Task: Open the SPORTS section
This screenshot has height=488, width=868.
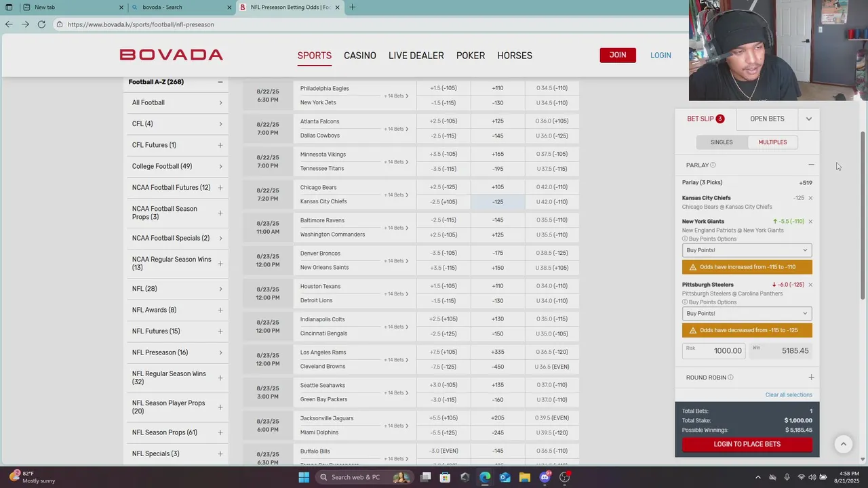Action: 314,56
